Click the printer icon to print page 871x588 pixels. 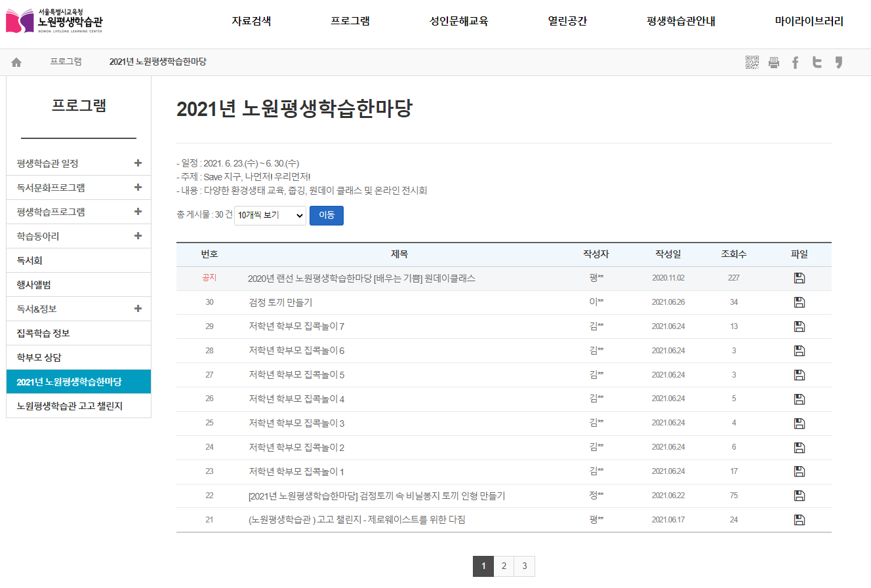[x=774, y=63]
